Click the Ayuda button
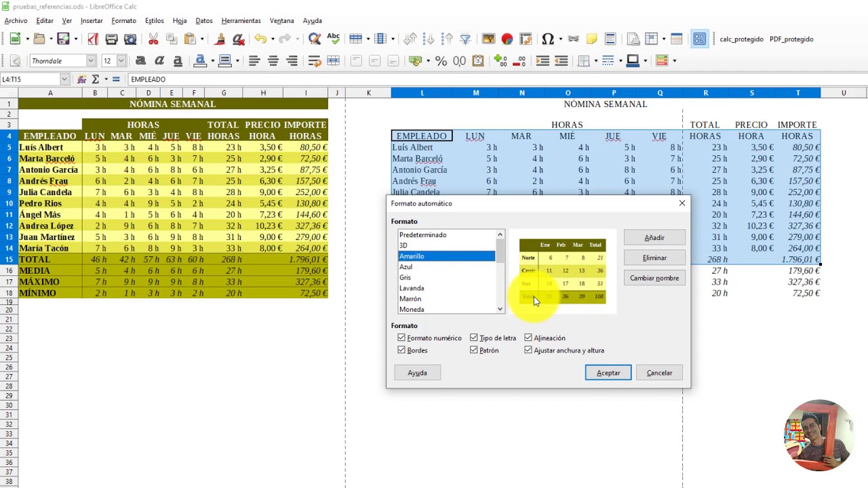 point(417,373)
